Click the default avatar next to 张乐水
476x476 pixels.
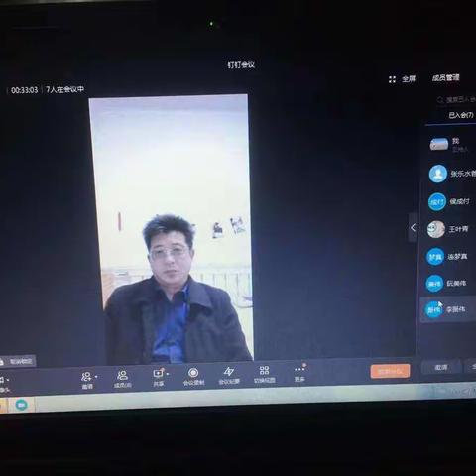point(438,174)
